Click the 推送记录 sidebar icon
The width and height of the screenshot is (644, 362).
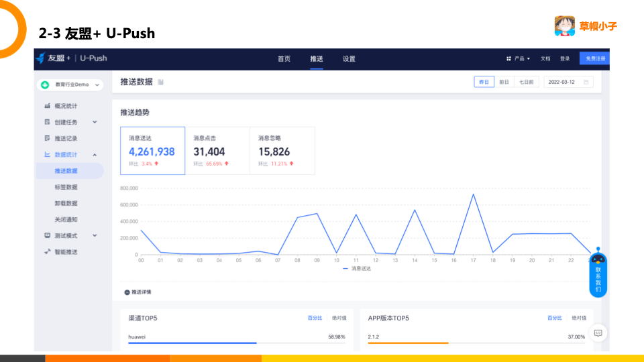[47, 138]
